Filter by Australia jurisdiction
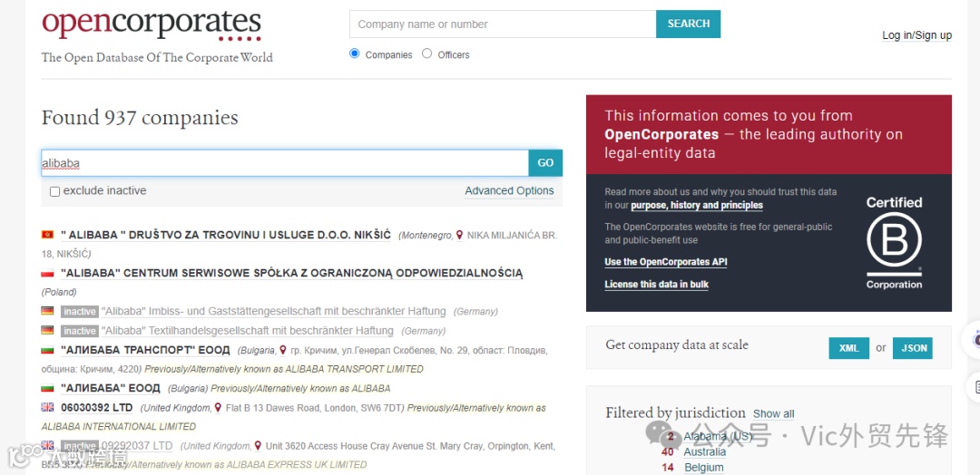The height and width of the screenshot is (475, 980). tap(704, 452)
